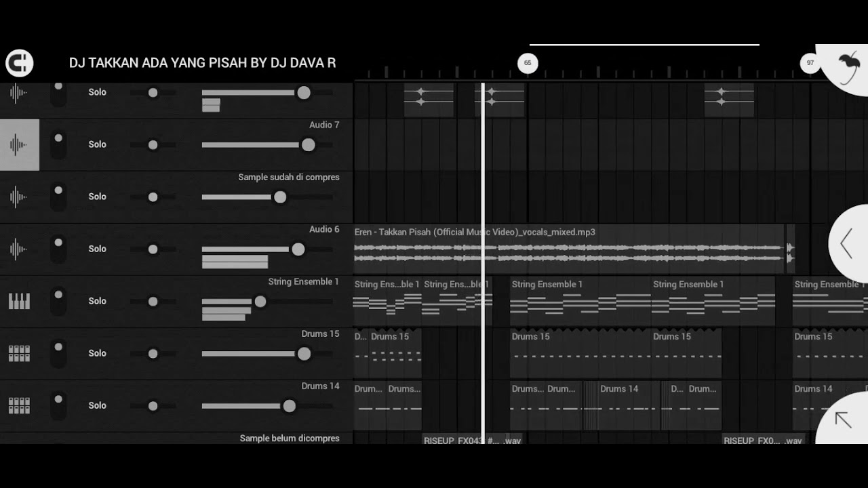The height and width of the screenshot is (488, 868).
Task: Select the Audio 7 waveform track icon
Action: click(x=19, y=144)
